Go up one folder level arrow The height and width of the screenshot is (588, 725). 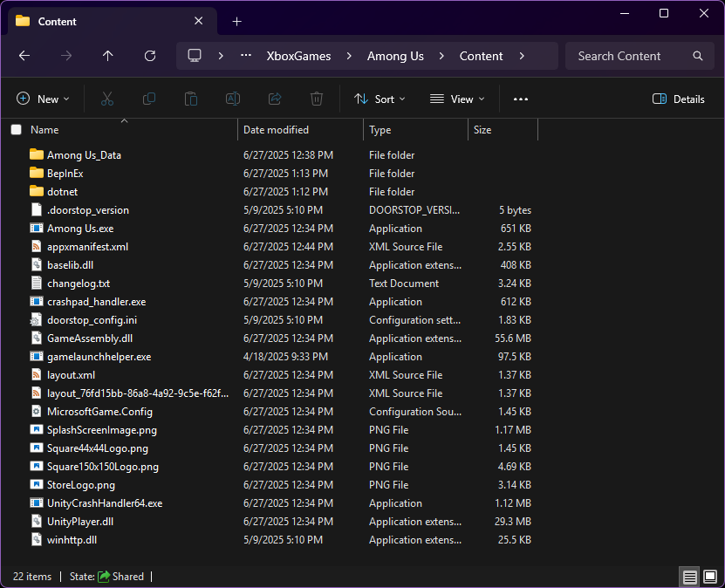(x=107, y=56)
